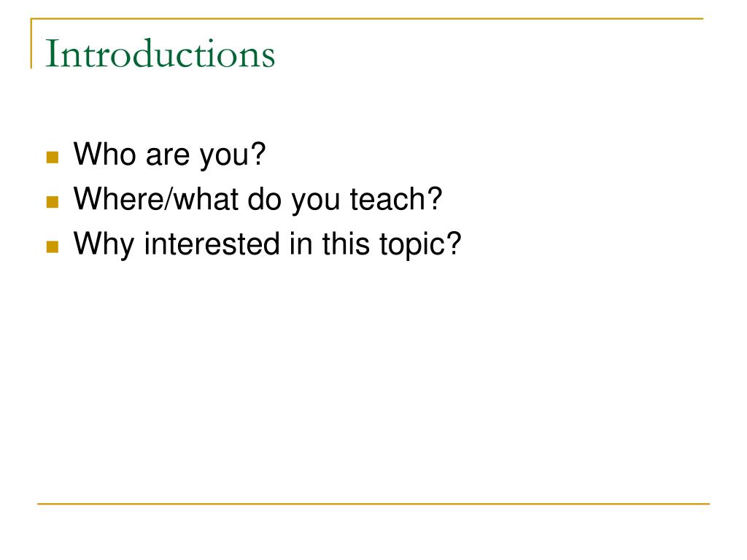This screenshot has height=560, width=747.
Task: Click the word 'you?' in first bullet
Action: click(233, 156)
